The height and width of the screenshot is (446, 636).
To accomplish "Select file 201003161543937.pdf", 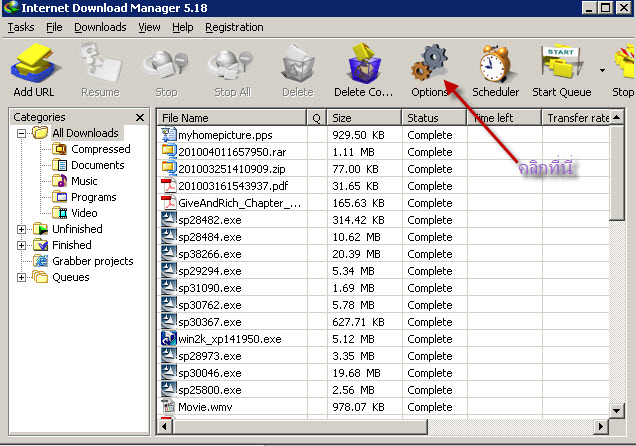I will 233,186.
